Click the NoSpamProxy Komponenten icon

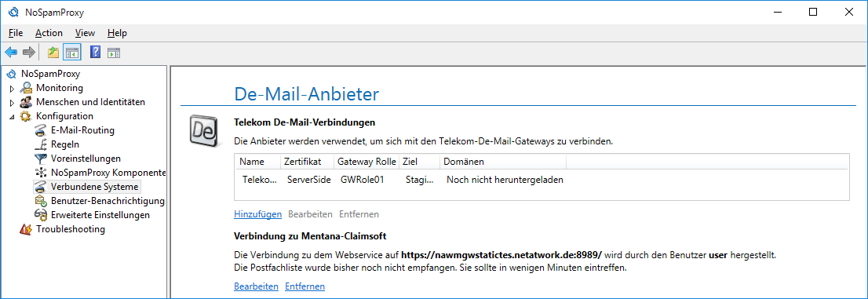click(40, 173)
